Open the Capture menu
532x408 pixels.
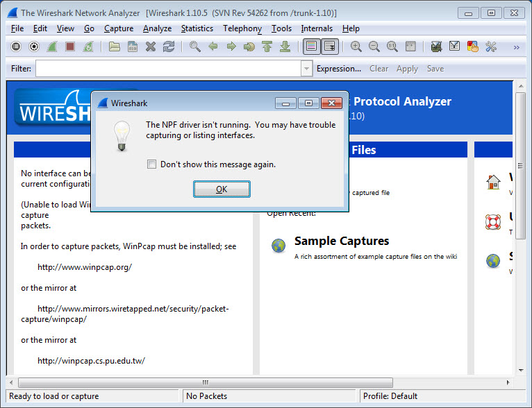118,28
